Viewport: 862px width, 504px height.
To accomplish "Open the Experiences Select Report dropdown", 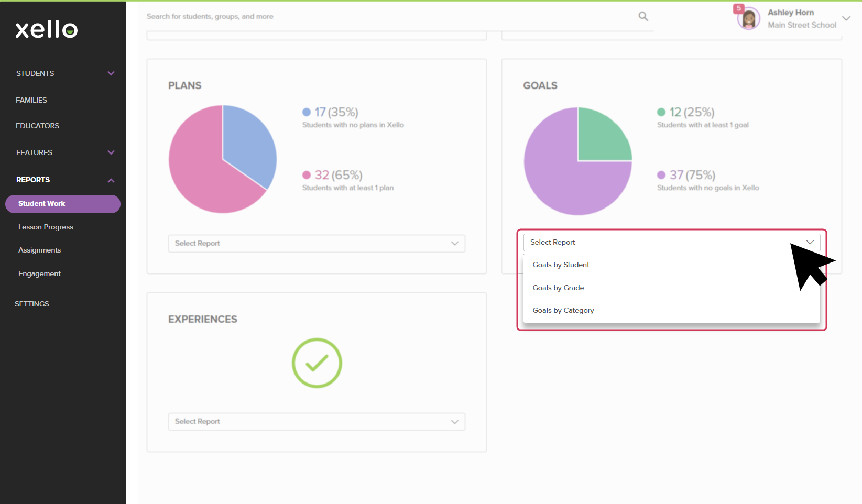I will point(317,422).
